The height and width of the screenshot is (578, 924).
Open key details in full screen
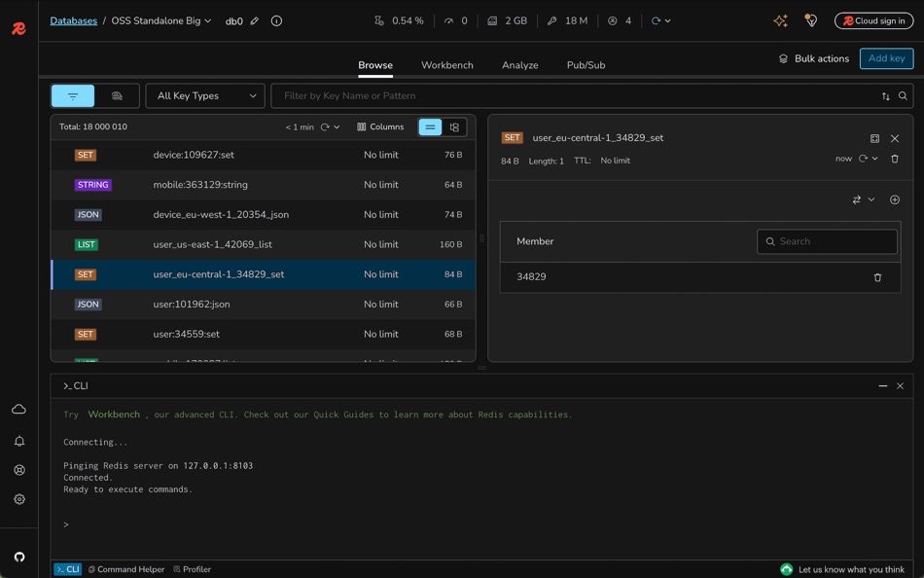coord(874,138)
